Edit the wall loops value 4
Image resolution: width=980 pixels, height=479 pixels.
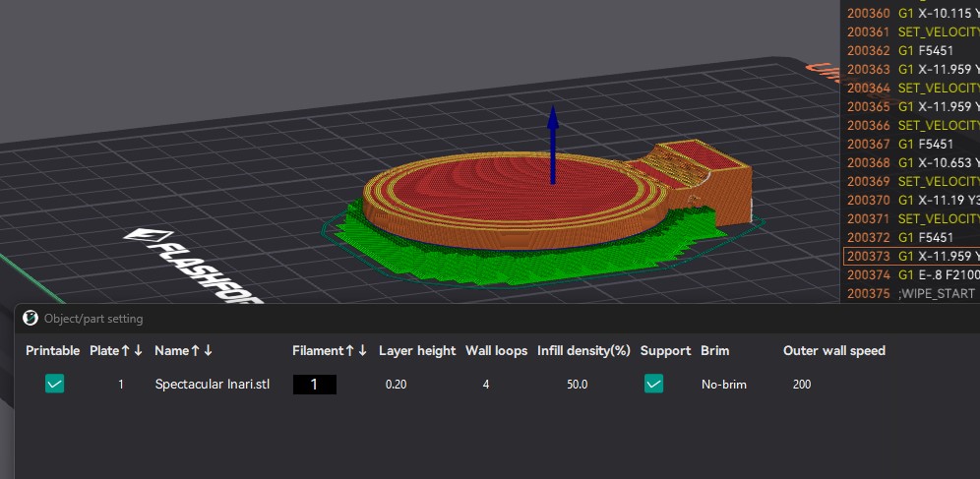[x=486, y=385]
